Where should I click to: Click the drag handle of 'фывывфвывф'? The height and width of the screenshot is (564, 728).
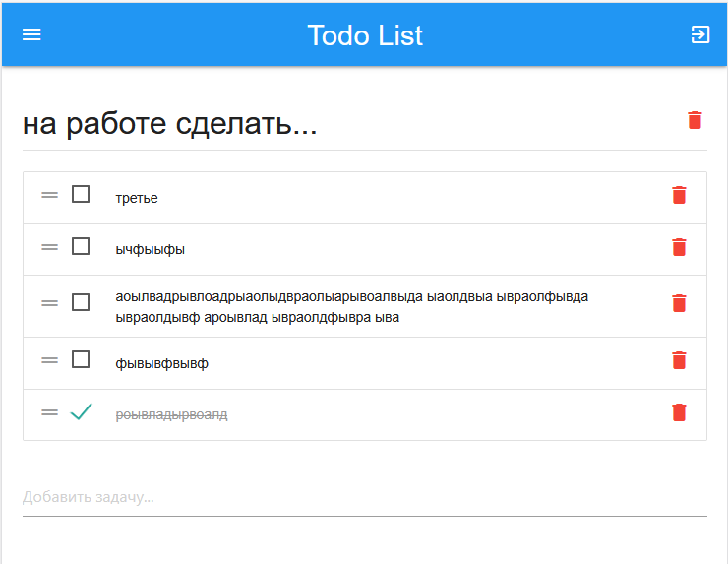49,360
